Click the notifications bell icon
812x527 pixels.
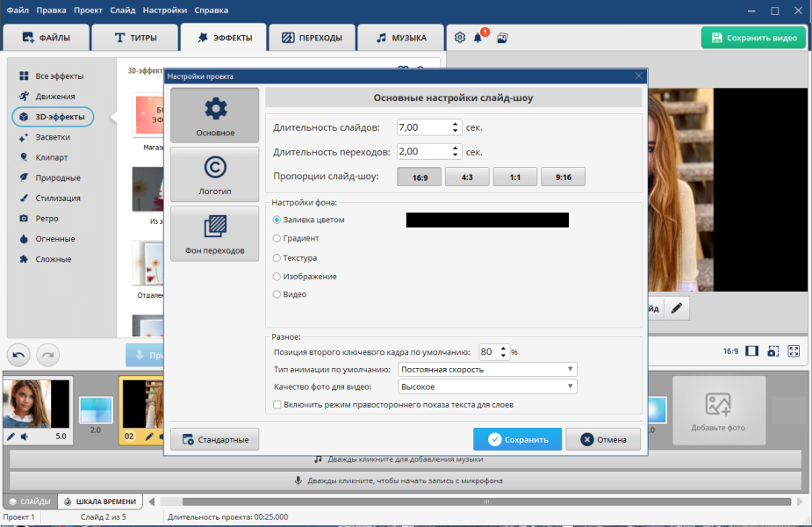(478, 37)
